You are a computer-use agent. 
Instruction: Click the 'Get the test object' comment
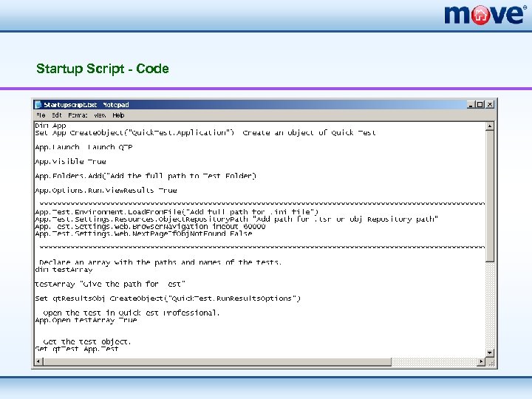(x=87, y=341)
